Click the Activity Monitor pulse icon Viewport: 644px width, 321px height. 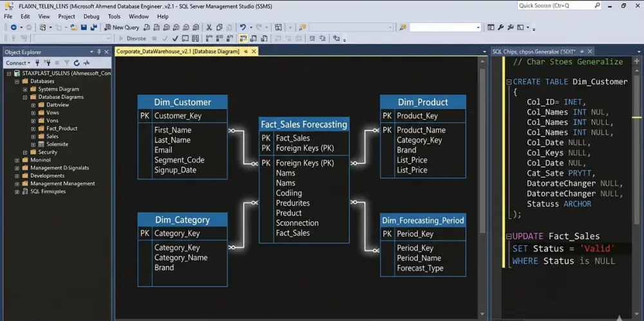pyautogui.click(x=86, y=63)
